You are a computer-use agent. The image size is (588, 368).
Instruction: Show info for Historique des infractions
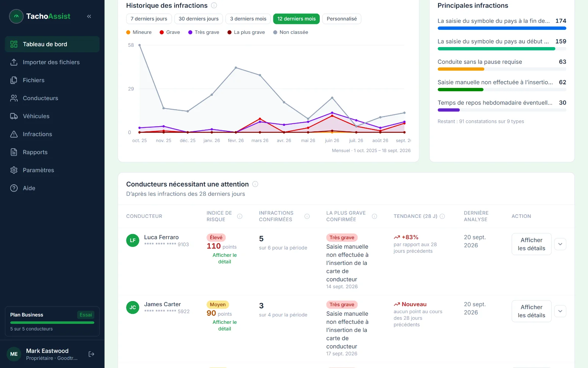pyautogui.click(x=214, y=6)
